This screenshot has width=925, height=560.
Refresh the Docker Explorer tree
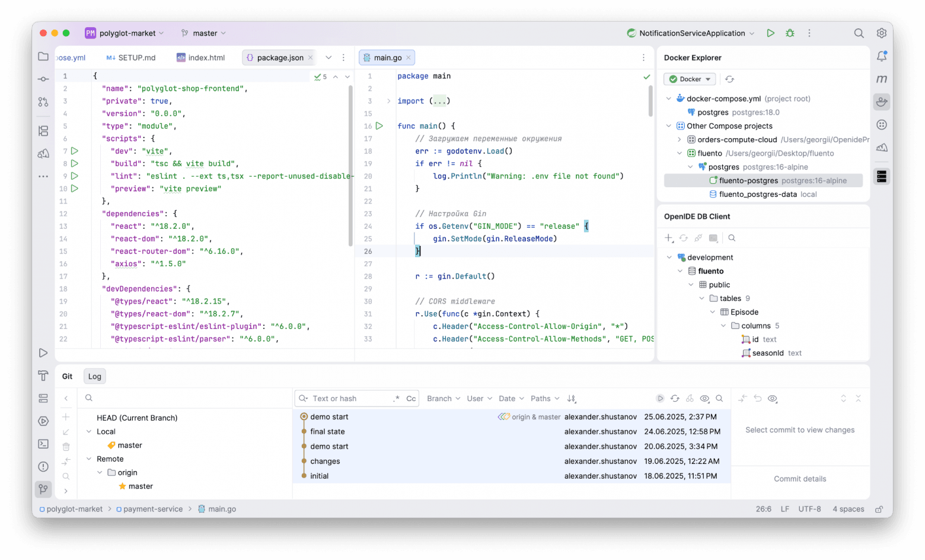coord(730,79)
